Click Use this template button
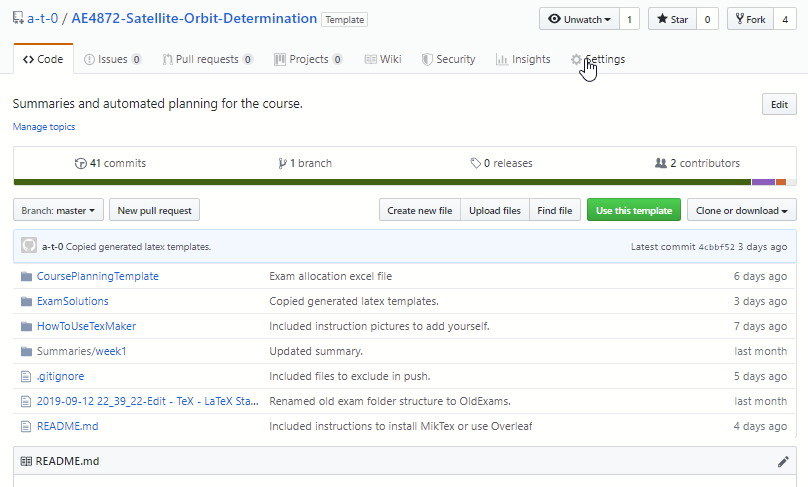The width and height of the screenshot is (808, 487). point(634,210)
